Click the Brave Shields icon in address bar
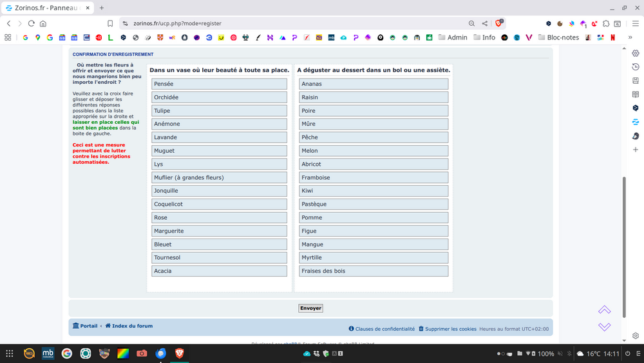This screenshot has height=363, width=644. (499, 23)
